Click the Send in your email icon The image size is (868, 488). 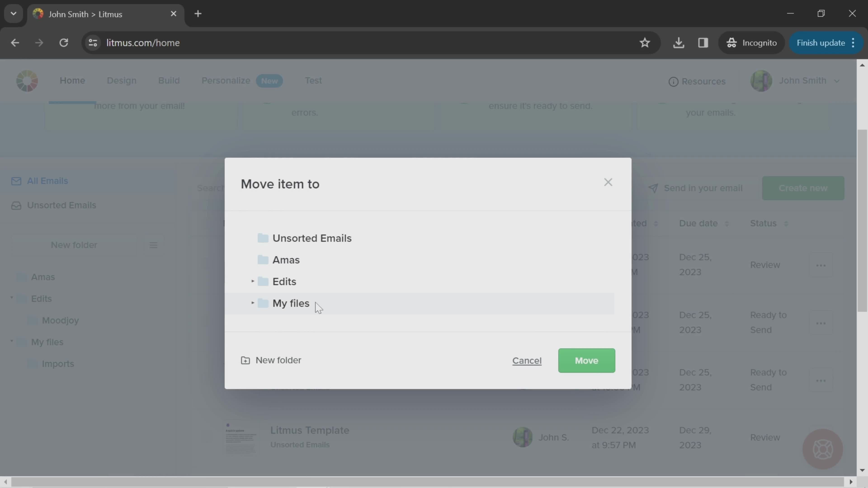654,188
